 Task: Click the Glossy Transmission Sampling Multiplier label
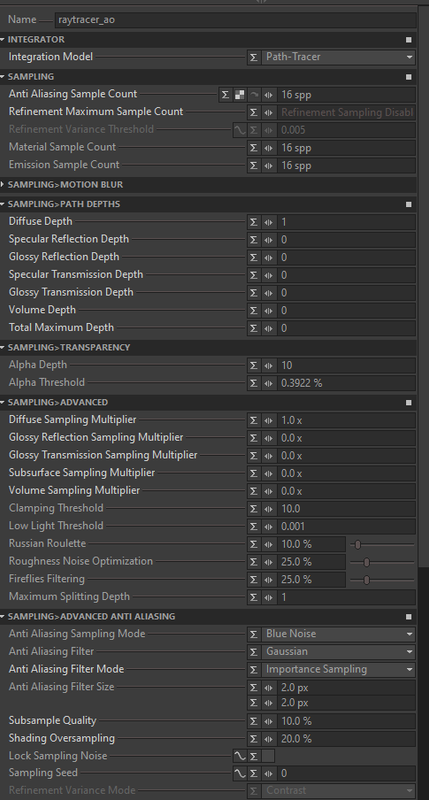tap(103, 455)
